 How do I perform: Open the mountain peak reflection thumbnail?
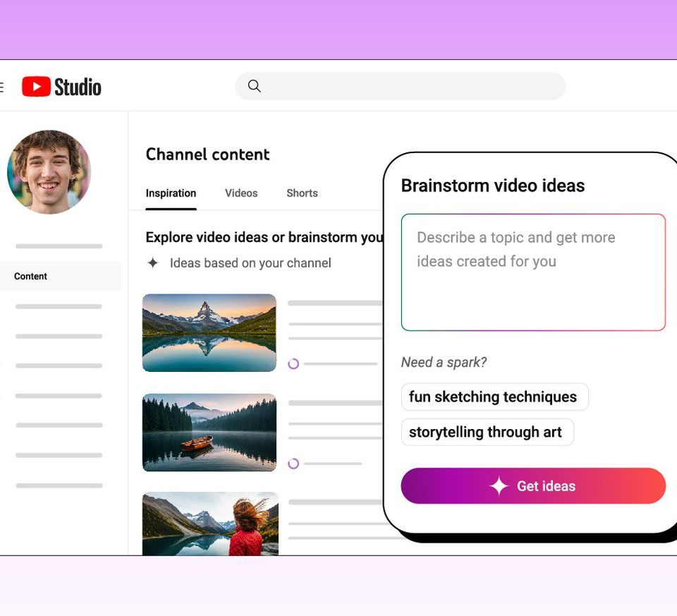tap(209, 332)
